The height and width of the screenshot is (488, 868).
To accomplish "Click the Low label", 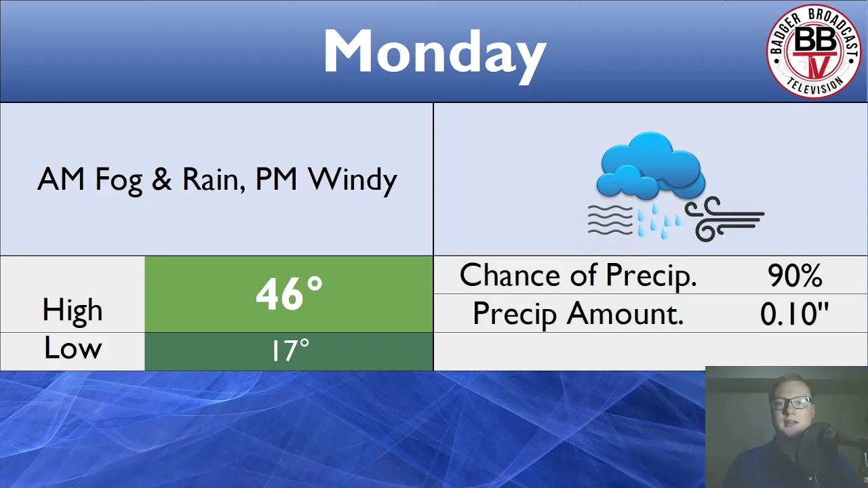I will [73, 348].
